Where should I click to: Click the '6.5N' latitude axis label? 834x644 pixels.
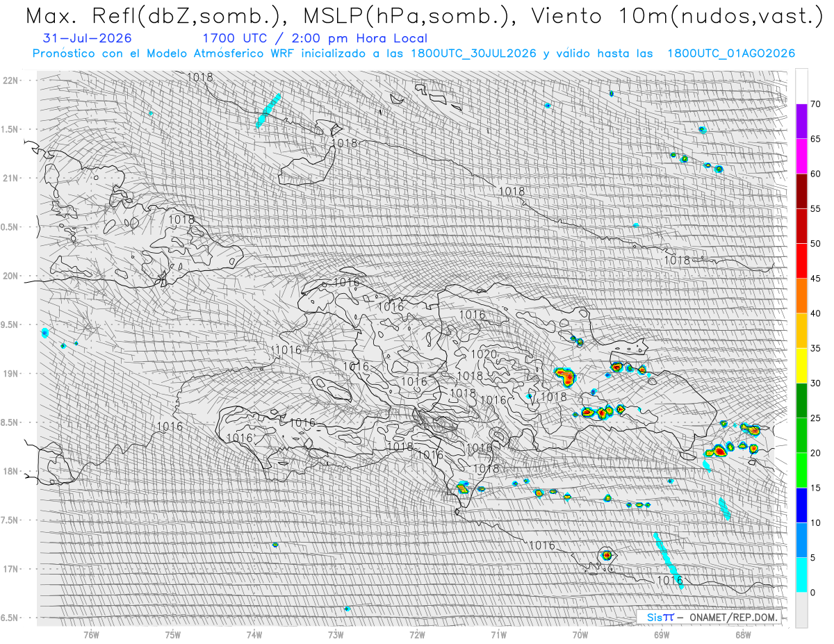[x=10, y=618]
